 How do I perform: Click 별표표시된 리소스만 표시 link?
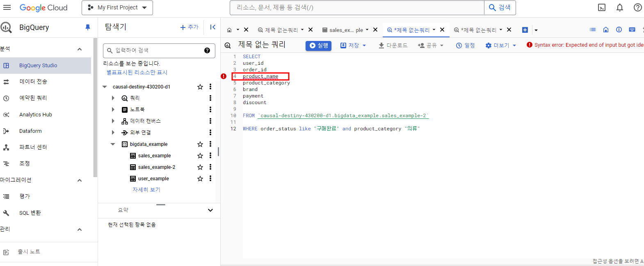pos(137,73)
